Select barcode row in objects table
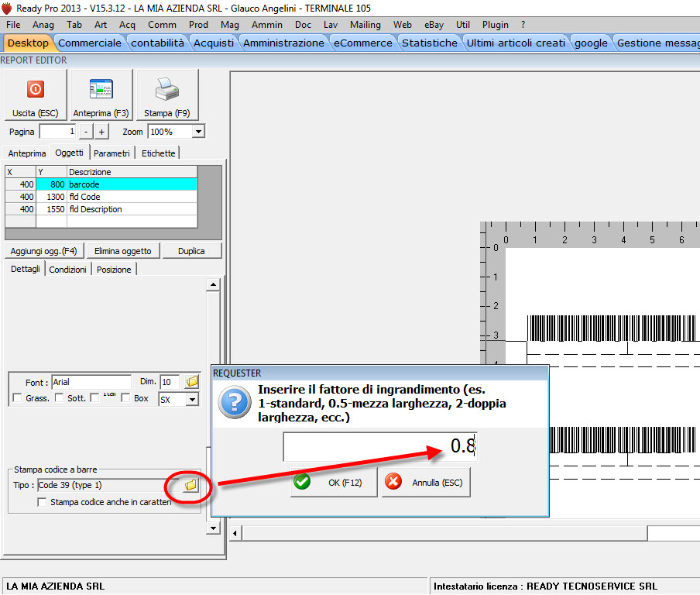The width and height of the screenshot is (700, 595). [x=101, y=184]
